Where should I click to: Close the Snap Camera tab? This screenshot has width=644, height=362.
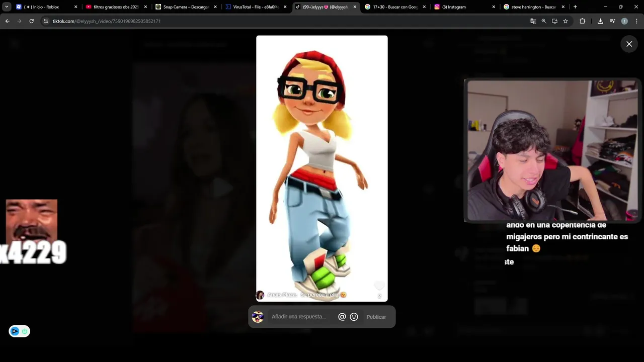tap(215, 7)
